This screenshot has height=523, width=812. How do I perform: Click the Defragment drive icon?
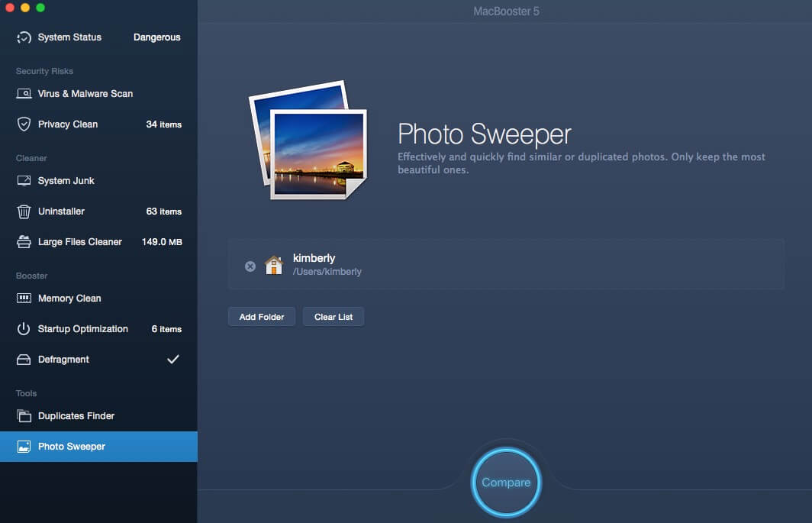[x=24, y=360]
